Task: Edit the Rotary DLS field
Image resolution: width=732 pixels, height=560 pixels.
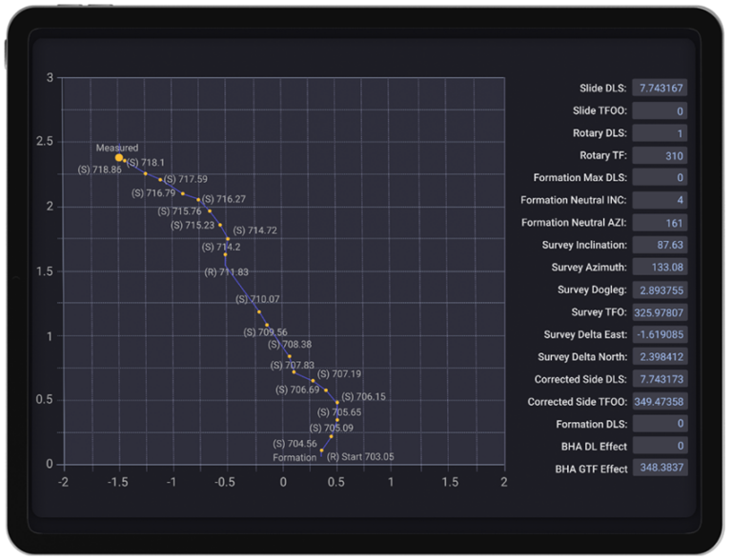Action: 660,133
